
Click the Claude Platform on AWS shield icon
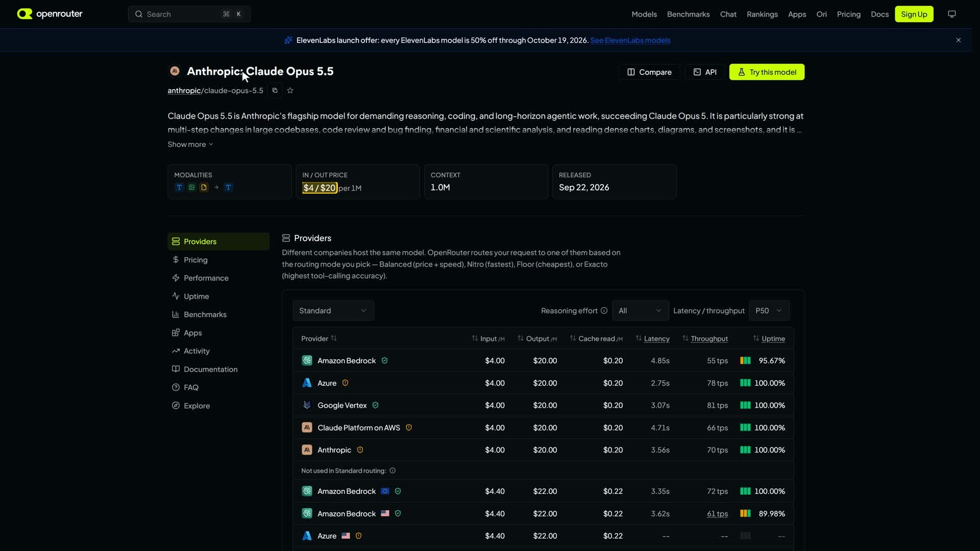coord(409,428)
